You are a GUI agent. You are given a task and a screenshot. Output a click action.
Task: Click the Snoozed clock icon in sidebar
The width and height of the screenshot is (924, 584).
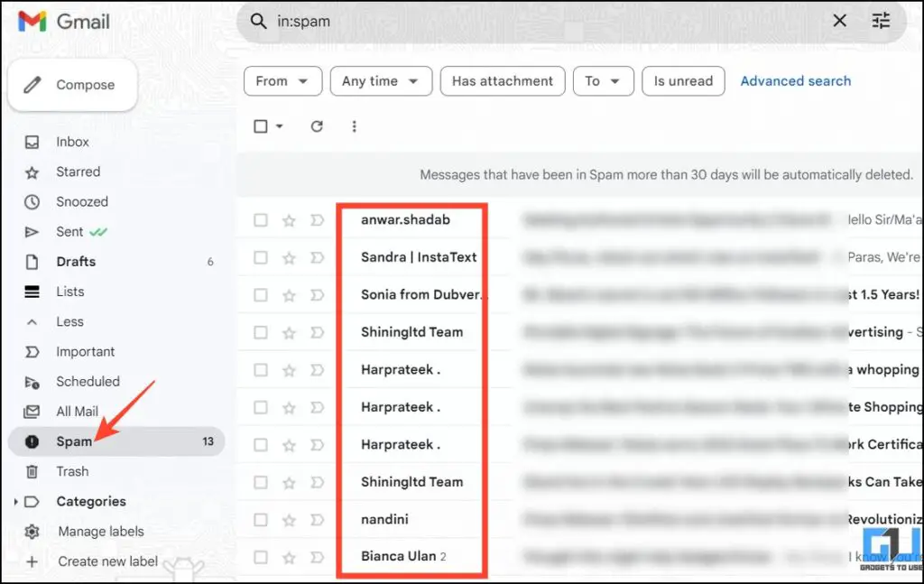[x=32, y=201]
